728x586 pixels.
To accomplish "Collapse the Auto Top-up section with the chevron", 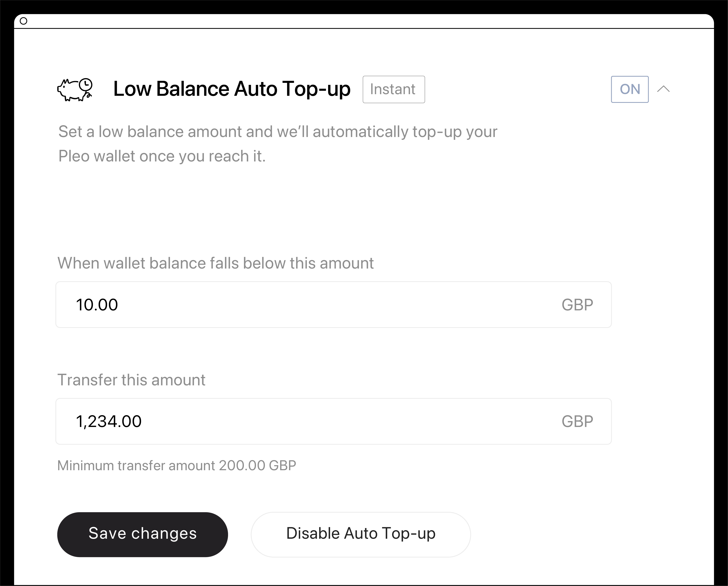I will point(664,89).
